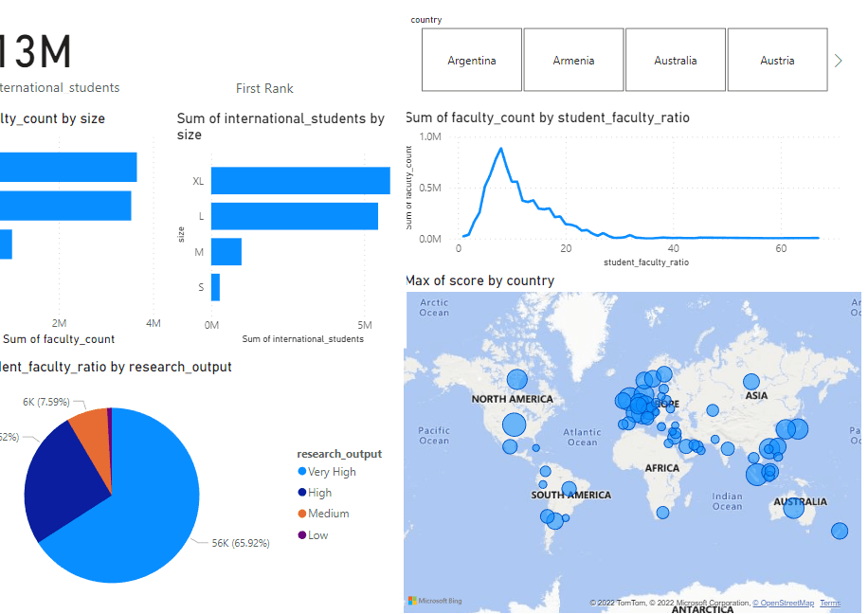
Task: Click the ASIA label bubble on map
Action: tap(751, 382)
